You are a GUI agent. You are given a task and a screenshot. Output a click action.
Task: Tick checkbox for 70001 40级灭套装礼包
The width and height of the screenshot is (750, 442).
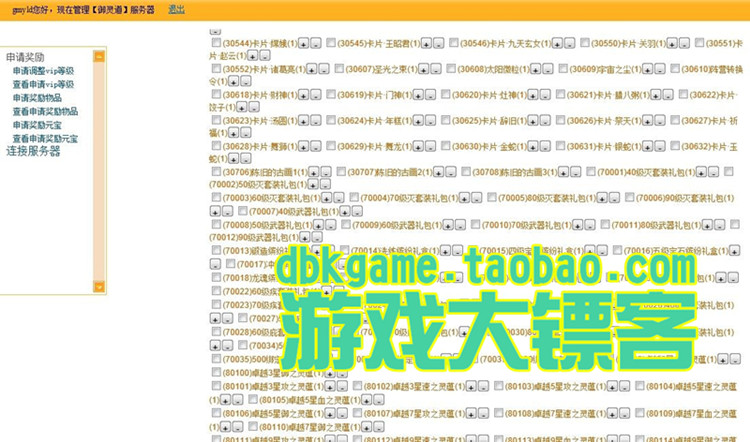coord(591,171)
